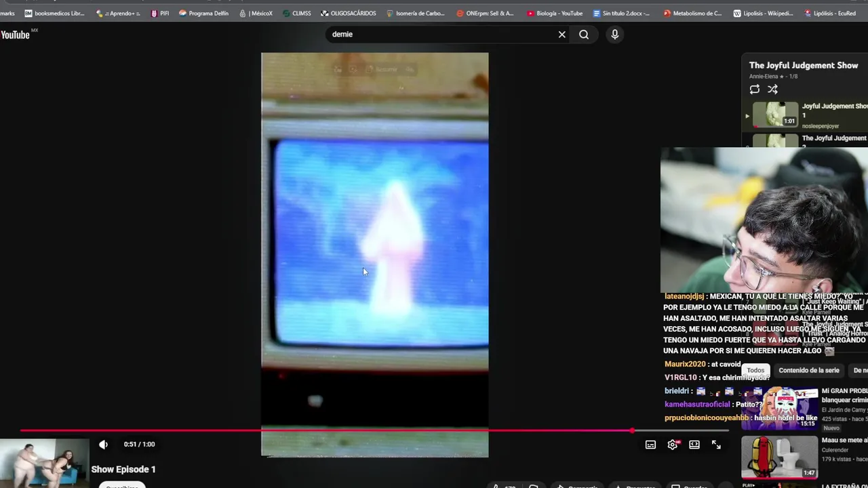This screenshot has height=488, width=868.
Task: Open the "Biología - YouTube" bookmark
Action: (x=553, y=13)
